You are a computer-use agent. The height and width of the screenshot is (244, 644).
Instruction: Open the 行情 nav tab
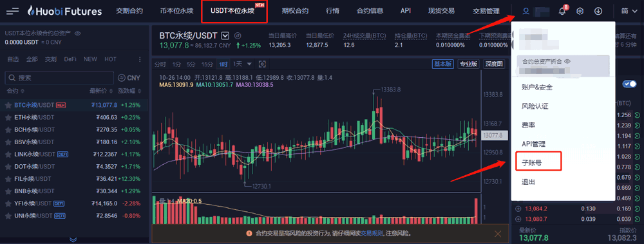point(333,11)
